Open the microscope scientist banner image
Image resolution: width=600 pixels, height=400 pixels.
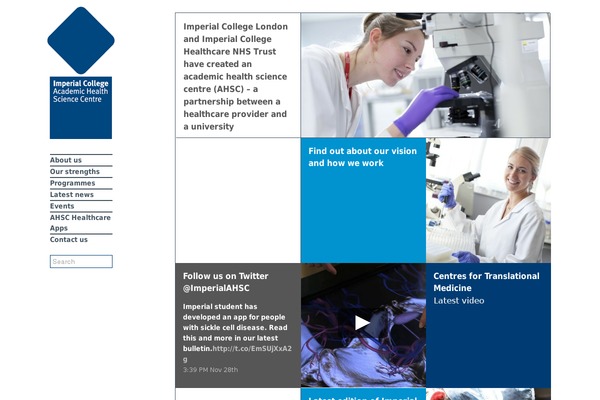426,75
